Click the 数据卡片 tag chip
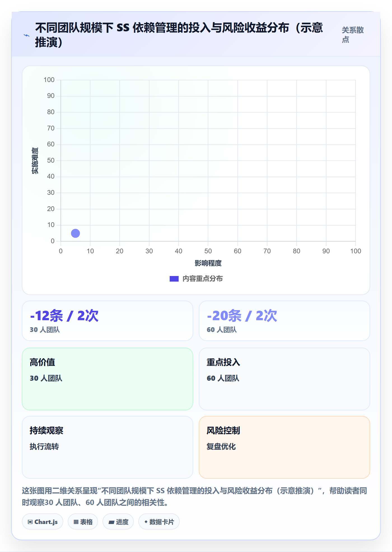Image resolution: width=392 pixels, height=552 pixels. point(159,522)
